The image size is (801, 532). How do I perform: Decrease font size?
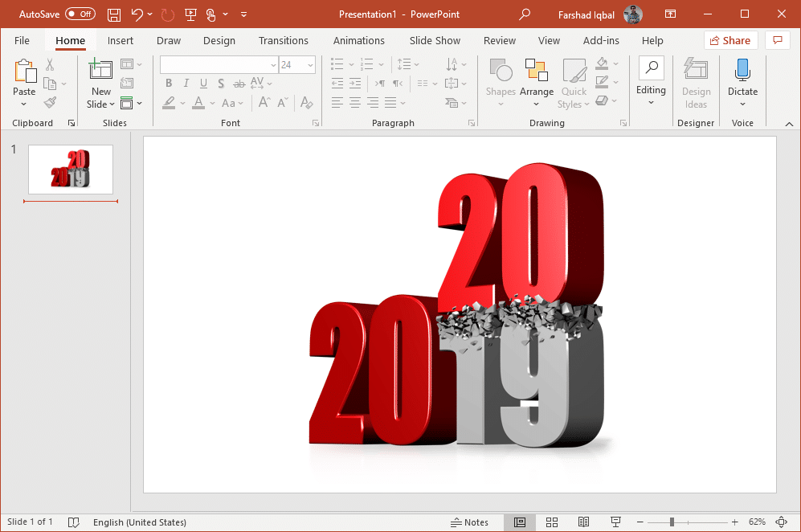click(x=283, y=102)
